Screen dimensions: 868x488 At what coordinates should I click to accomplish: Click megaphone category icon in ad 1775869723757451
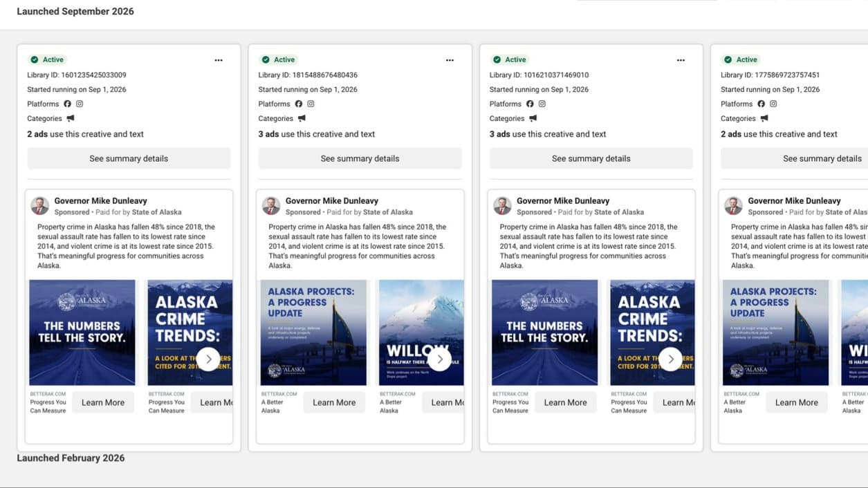(x=764, y=118)
